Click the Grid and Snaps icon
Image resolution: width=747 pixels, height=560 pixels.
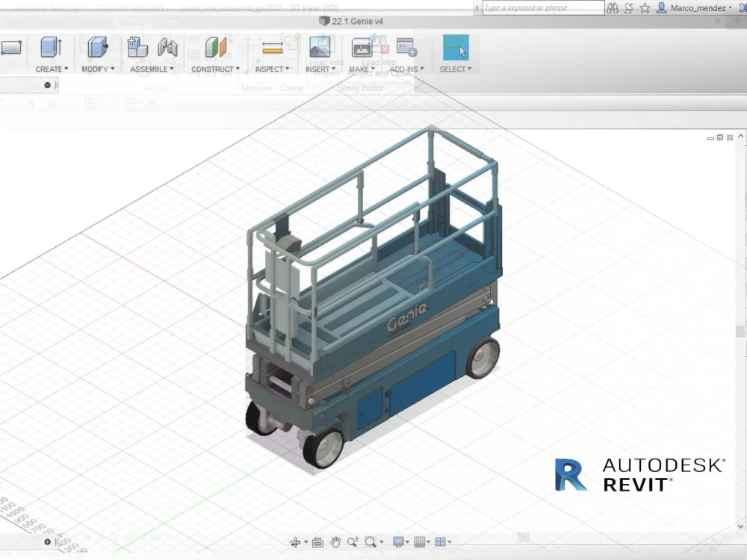421,541
